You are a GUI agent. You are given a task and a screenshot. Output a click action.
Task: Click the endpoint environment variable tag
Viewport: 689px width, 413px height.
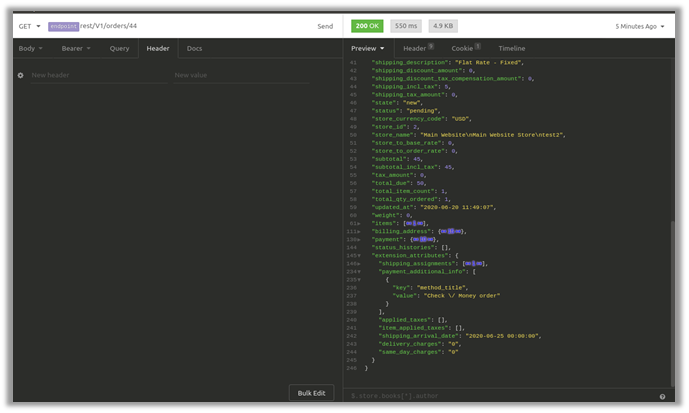point(63,26)
